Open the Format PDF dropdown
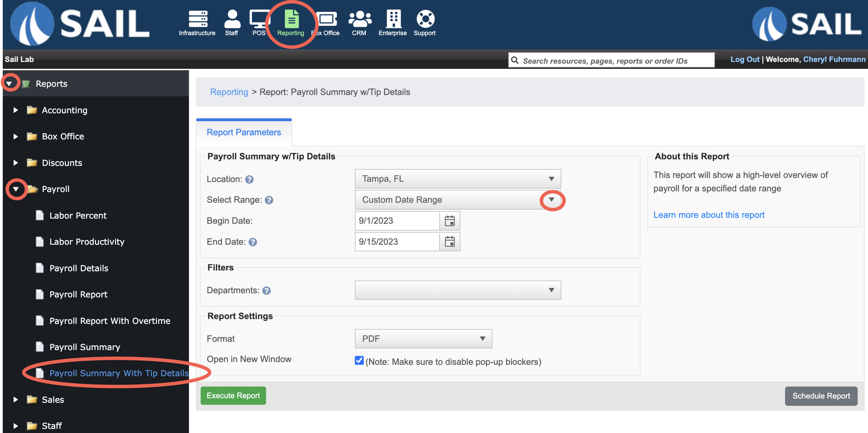The image size is (868, 433). [423, 339]
